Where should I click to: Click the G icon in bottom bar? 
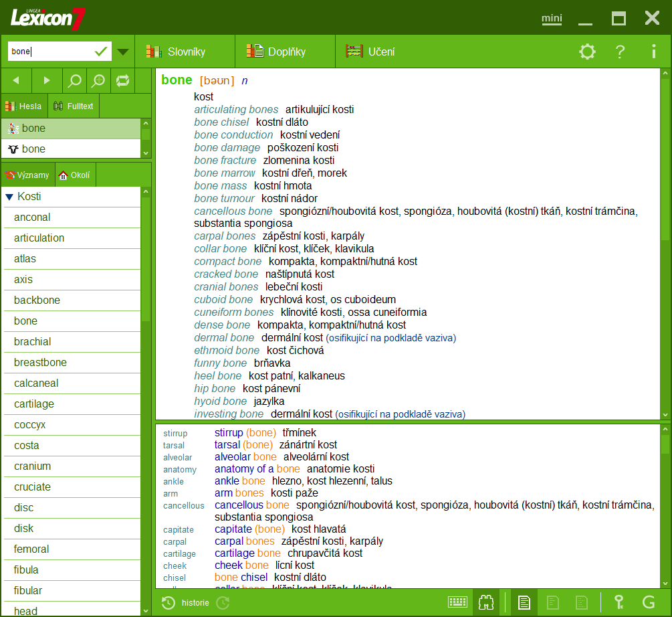(x=648, y=602)
